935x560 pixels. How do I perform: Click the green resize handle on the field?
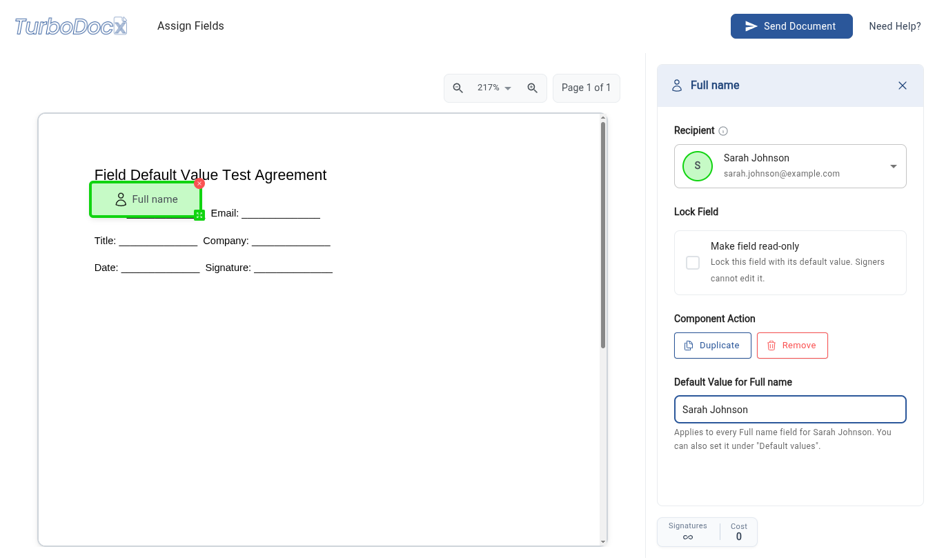pos(199,215)
